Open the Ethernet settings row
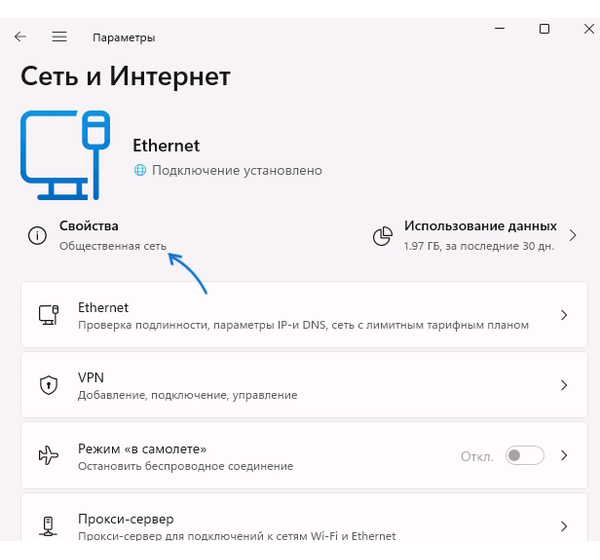600x560 pixels. 304,315
